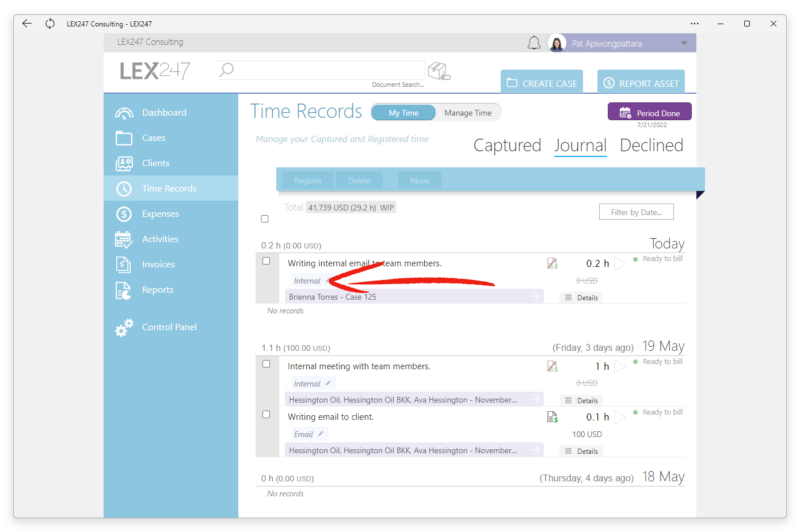Switch to the Declined tab
The width and height of the screenshot is (800, 532).
pyautogui.click(x=651, y=146)
